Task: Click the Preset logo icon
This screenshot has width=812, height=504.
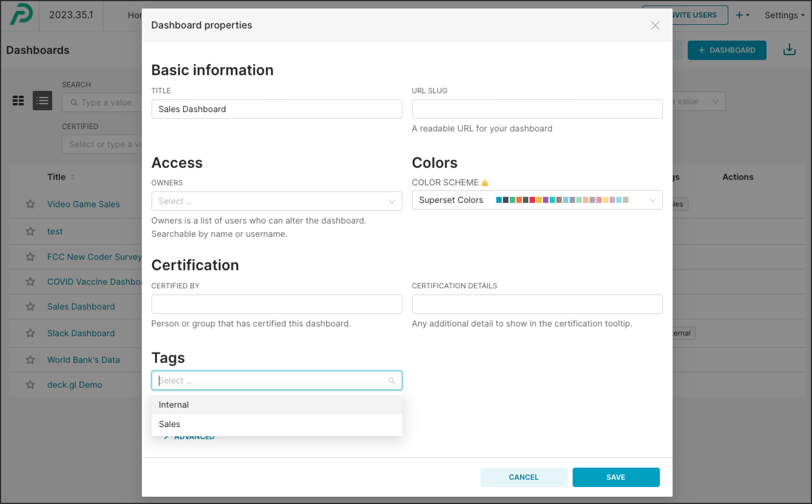Action: (x=21, y=14)
